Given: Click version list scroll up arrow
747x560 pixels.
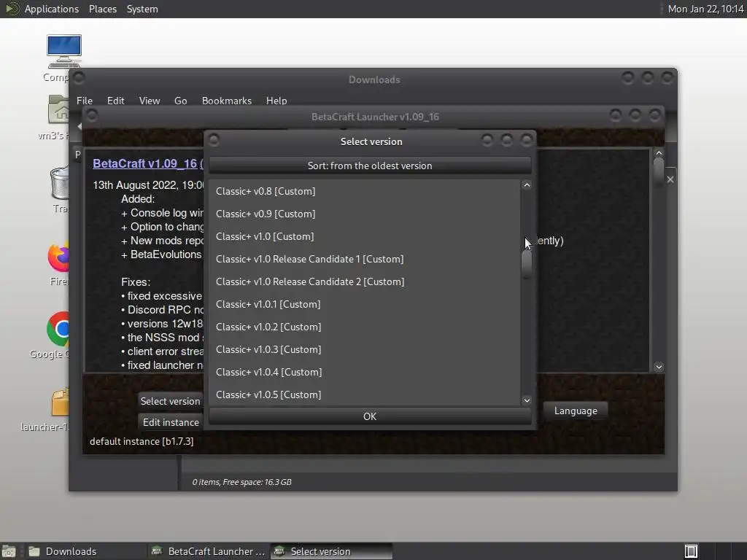Looking at the screenshot, I should [x=527, y=185].
